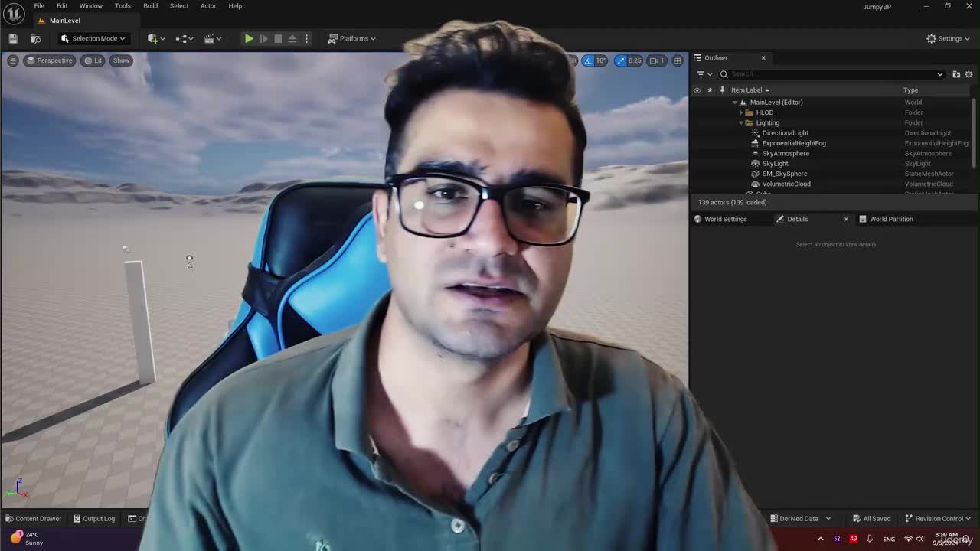Viewport: 980px width, 551px height.
Task: Open the Content Drawer
Action: (33, 519)
